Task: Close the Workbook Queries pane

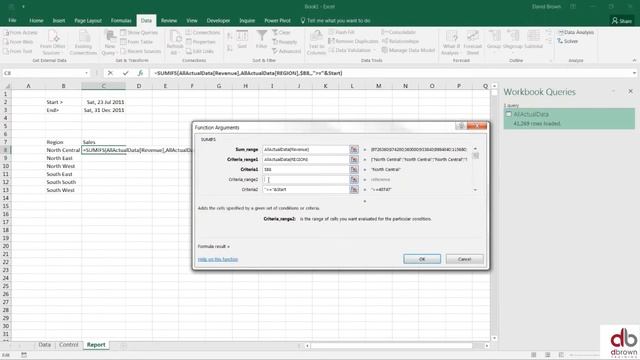Action: (630, 91)
